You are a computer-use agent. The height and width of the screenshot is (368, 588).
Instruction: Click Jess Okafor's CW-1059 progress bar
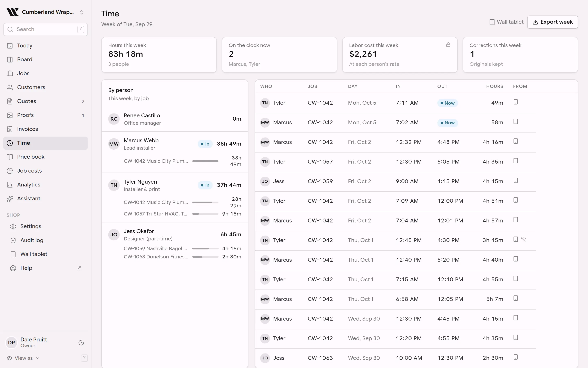205,248
